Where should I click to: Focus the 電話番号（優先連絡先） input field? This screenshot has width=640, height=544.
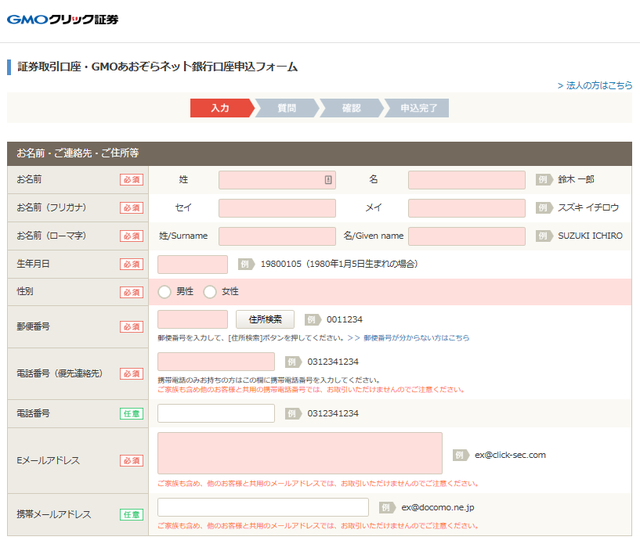216,362
